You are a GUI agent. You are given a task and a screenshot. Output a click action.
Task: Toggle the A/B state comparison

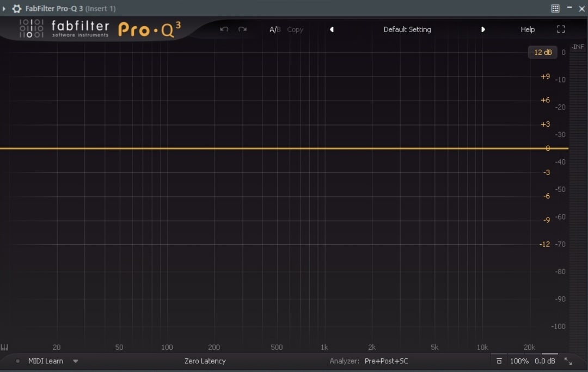275,29
